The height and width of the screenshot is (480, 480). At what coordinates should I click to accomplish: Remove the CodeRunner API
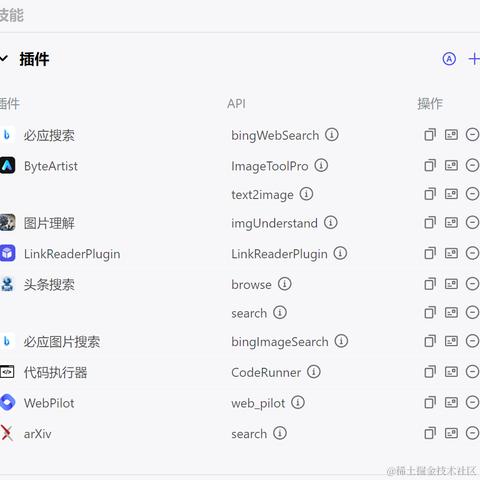click(x=472, y=372)
